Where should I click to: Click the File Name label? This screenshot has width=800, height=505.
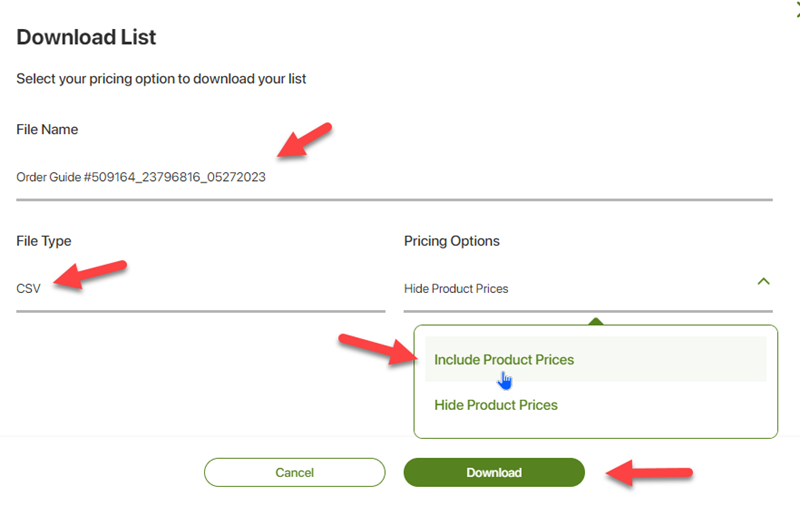point(47,130)
